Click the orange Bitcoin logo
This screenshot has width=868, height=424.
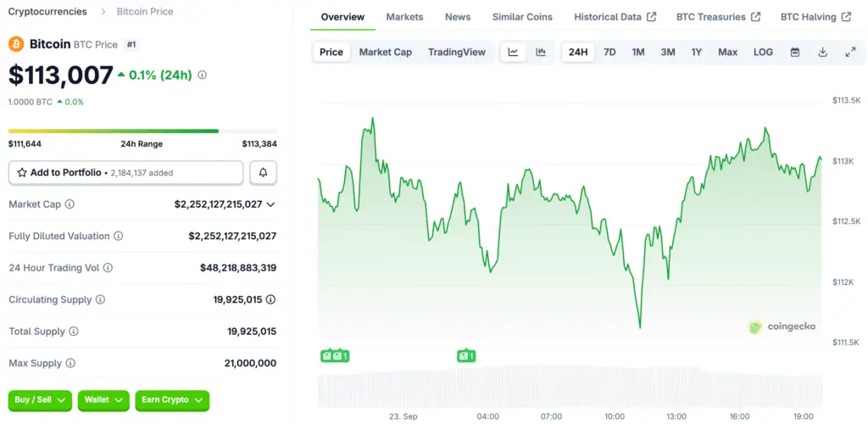point(16,43)
